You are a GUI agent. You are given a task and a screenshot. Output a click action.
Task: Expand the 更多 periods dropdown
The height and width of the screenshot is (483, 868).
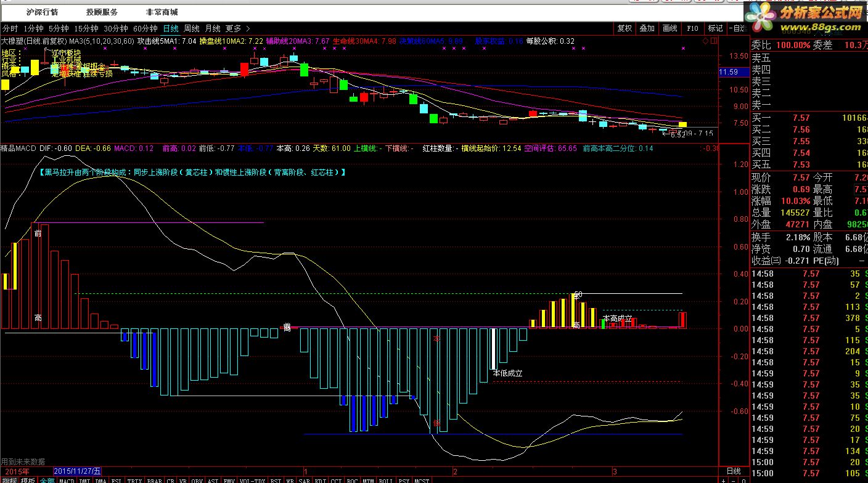(237, 28)
